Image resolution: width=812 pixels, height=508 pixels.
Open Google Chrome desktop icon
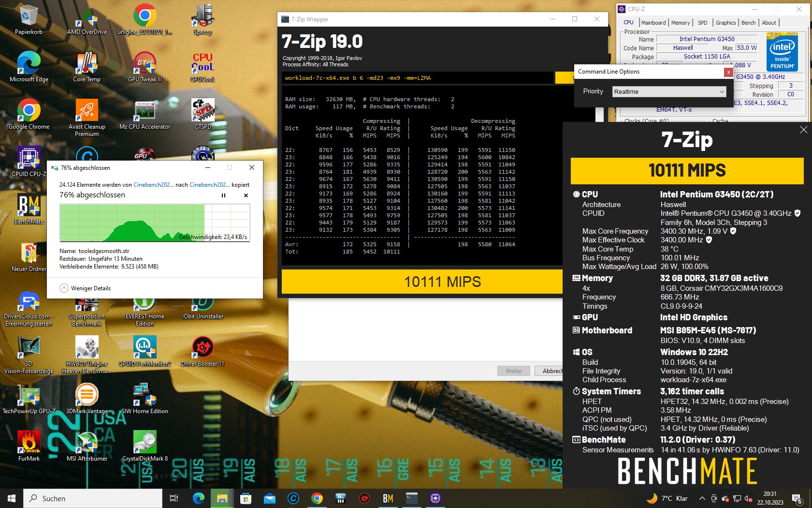(x=29, y=114)
